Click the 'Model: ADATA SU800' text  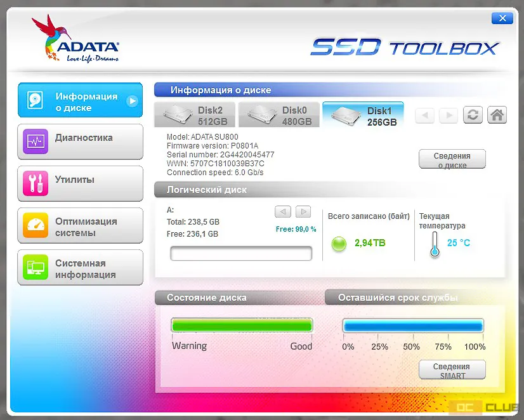click(202, 136)
